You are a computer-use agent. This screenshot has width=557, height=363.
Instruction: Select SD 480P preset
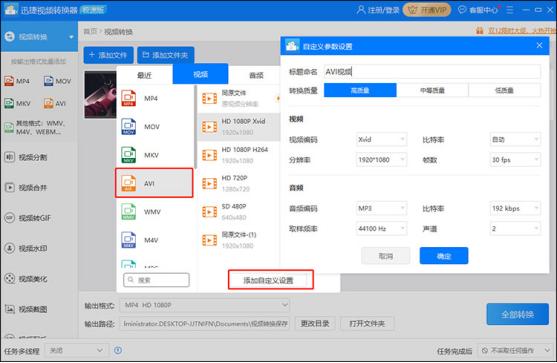click(239, 212)
